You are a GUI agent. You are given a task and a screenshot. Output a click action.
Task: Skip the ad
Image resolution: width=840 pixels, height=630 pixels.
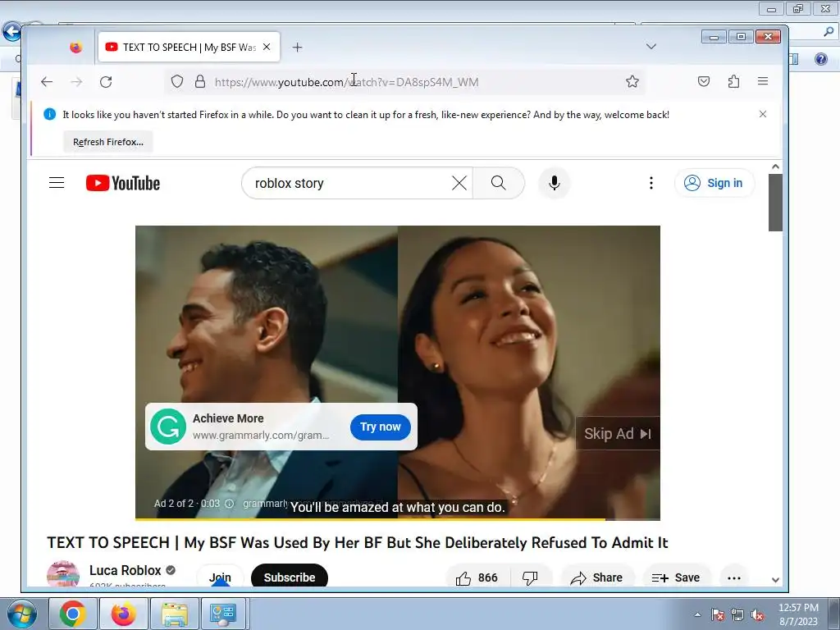click(x=617, y=433)
